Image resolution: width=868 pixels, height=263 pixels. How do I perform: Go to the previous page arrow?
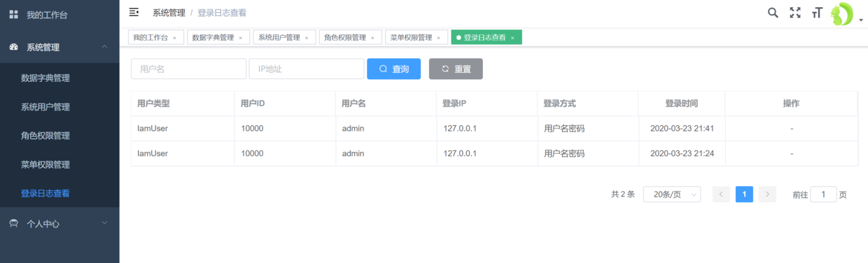[721, 194]
